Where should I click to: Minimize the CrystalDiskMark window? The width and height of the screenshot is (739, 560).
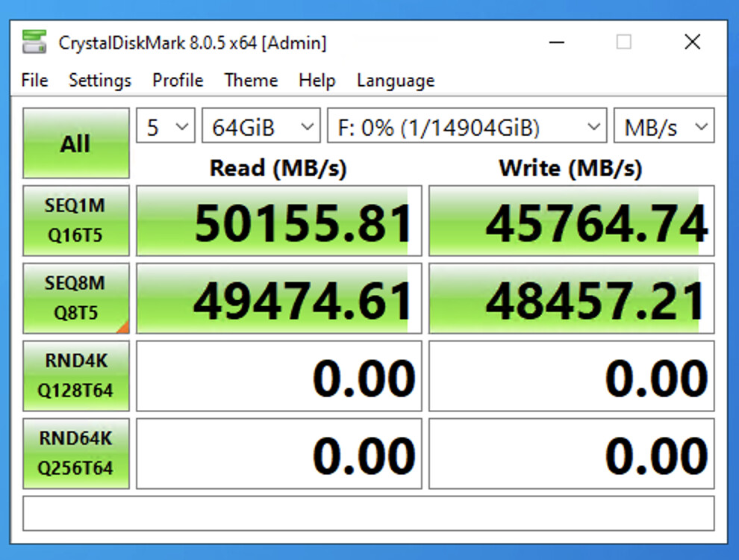coord(557,43)
